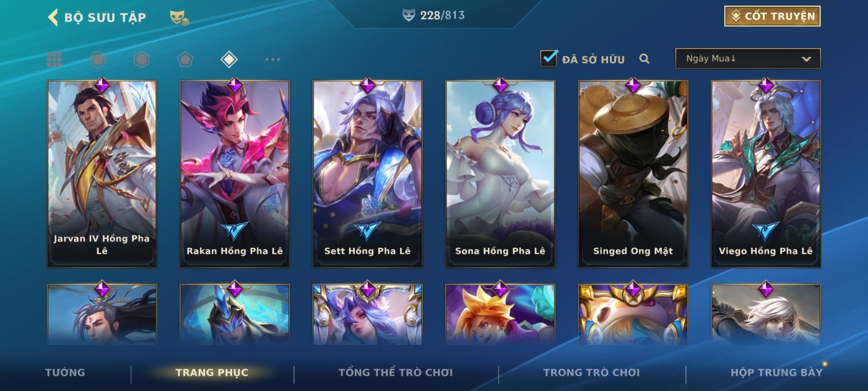The height and width of the screenshot is (391, 868).
Task: Click the magnifier search icon
Action: click(x=644, y=59)
